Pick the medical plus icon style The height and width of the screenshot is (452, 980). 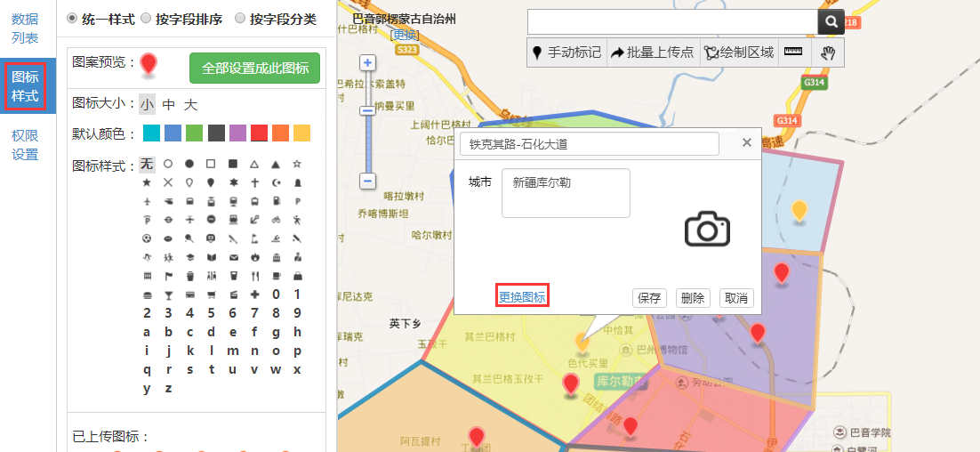tap(253, 295)
